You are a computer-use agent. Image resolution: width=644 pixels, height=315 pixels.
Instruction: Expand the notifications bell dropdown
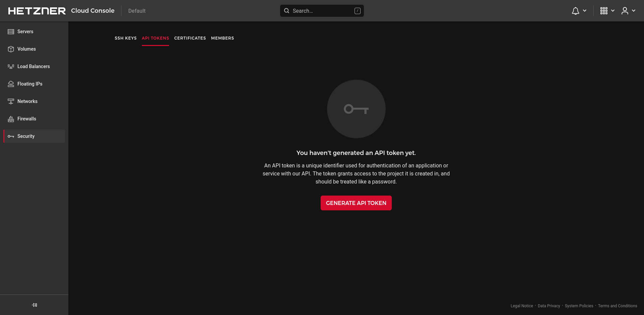click(x=579, y=11)
